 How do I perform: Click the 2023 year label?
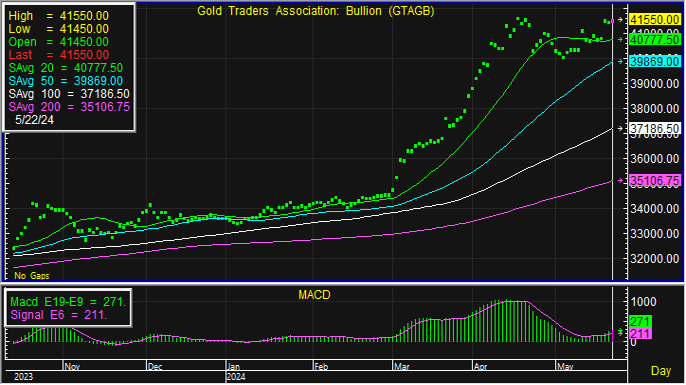point(23,377)
